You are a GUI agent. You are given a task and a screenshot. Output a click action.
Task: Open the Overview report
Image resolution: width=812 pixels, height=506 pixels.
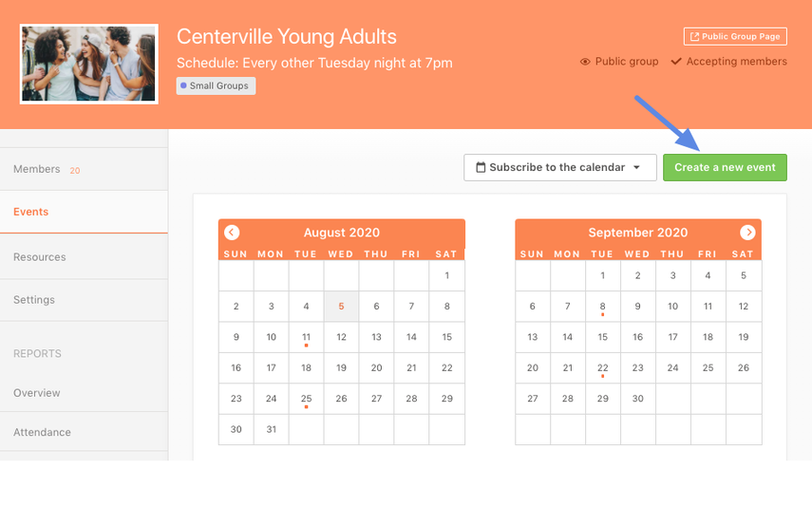[37, 393]
